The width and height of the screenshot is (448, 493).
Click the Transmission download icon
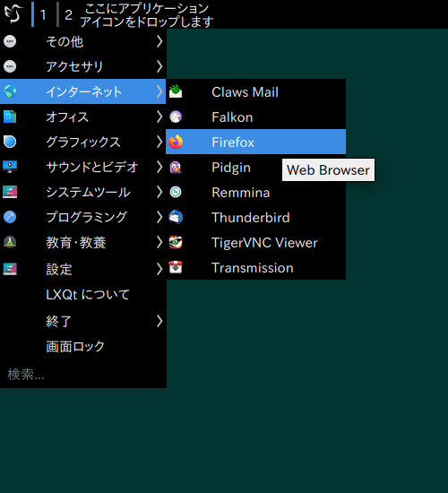(x=176, y=268)
